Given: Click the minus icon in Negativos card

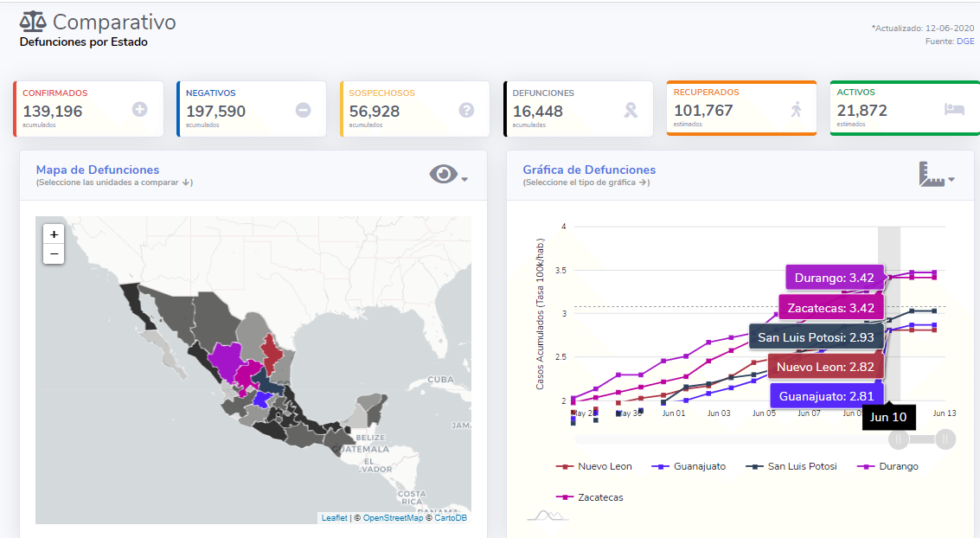Looking at the screenshot, I should tap(303, 110).
